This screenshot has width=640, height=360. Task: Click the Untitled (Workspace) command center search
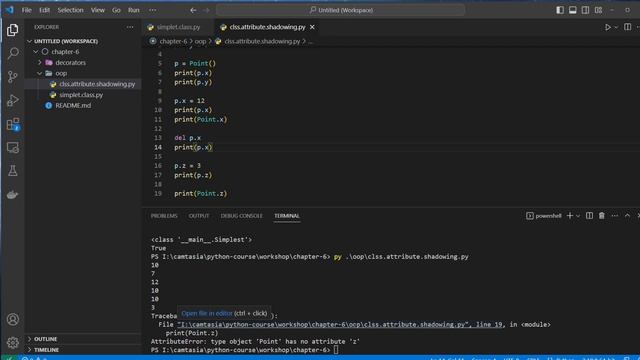[x=340, y=10]
